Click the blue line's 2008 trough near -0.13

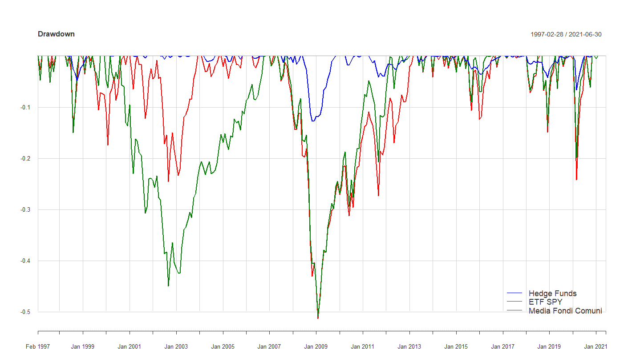click(x=313, y=120)
